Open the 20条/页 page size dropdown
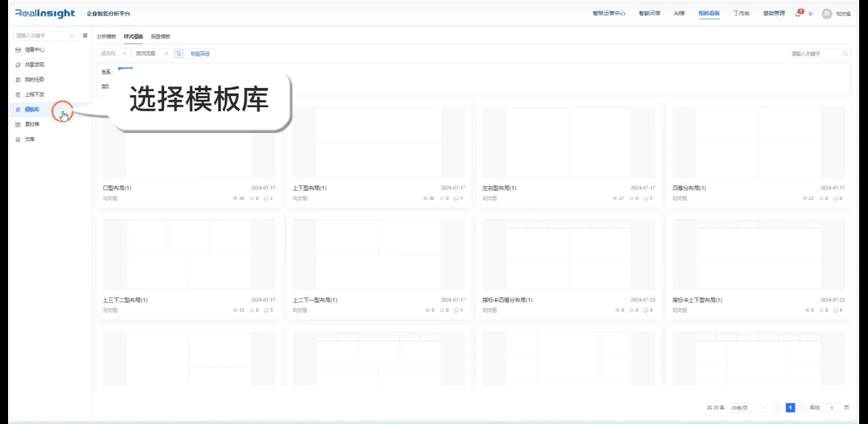The width and height of the screenshot is (868, 424). 750,408
